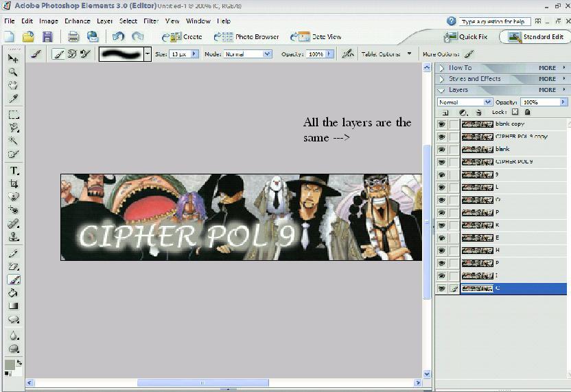Click the foreground color swatch
The image size is (571, 392).
[x=10, y=365]
